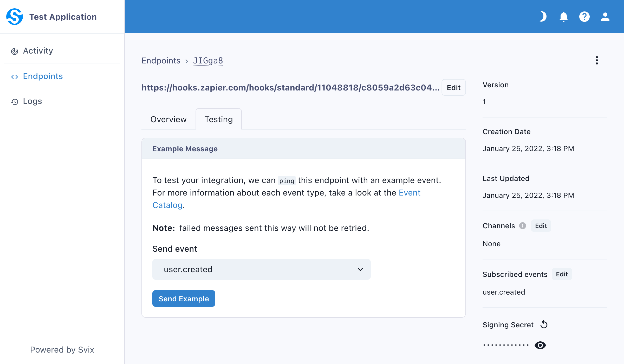Viewport: 624px width, 364px height.
Task: Click the dark mode toggle icon
Action: [x=543, y=17]
